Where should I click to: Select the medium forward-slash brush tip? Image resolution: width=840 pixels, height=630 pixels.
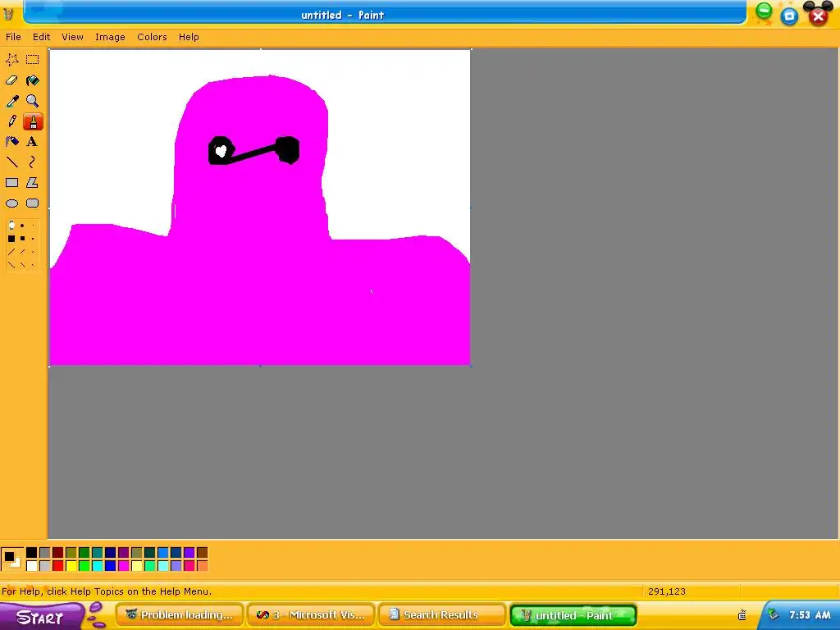tap(22, 252)
